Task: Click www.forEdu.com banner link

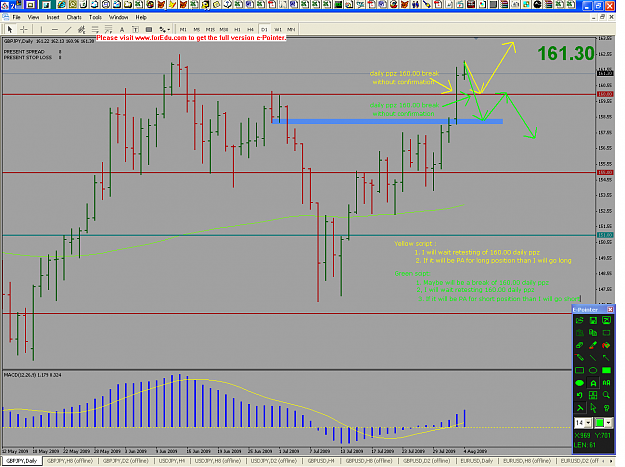Action: click(x=161, y=38)
